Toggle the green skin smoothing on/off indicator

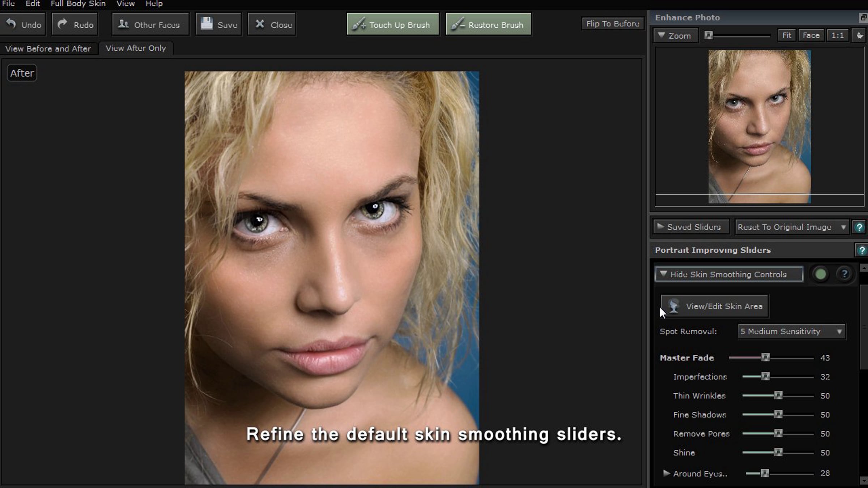tap(820, 274)
